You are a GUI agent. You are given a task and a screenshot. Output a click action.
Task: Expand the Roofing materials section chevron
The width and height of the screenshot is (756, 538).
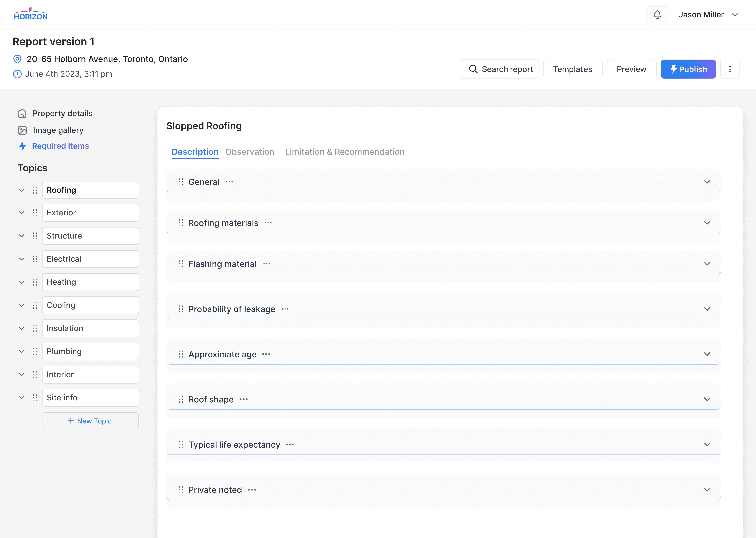[x=707, y=223]
